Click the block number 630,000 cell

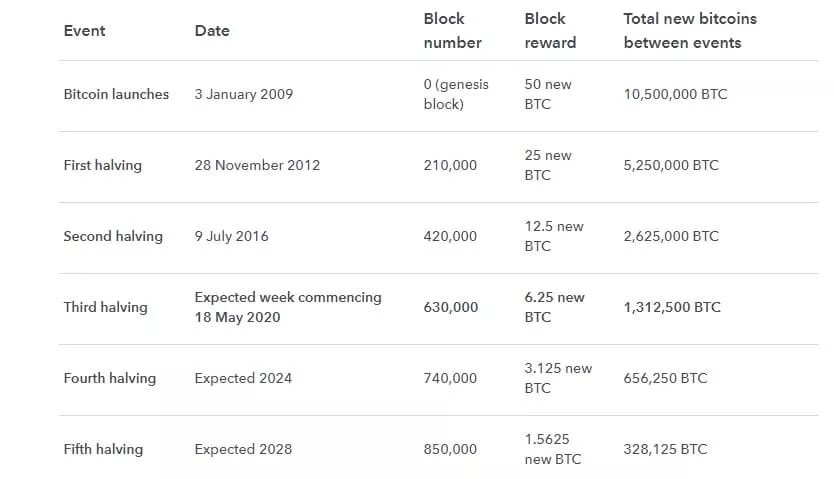pyautogui.click(x=450, y=307)
